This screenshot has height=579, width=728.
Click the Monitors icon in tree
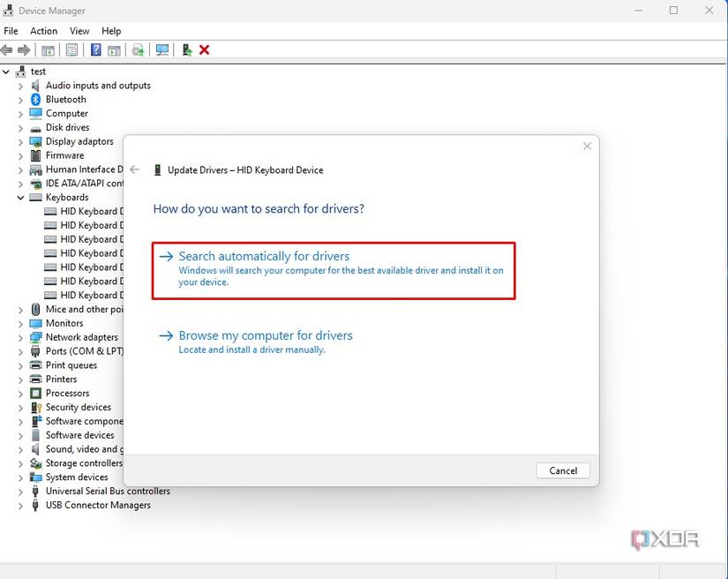(x=36, y=323)
